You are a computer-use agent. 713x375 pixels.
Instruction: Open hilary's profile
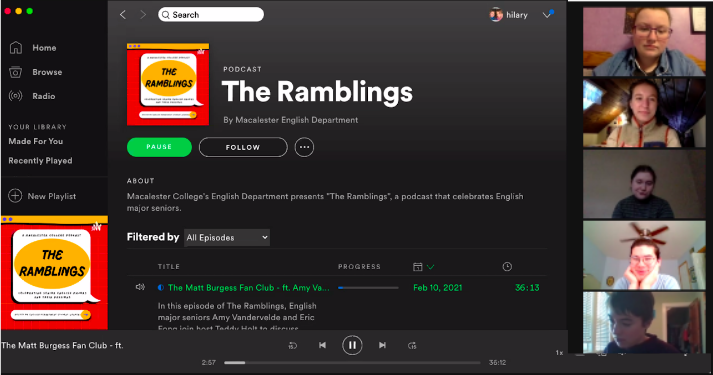509,15
